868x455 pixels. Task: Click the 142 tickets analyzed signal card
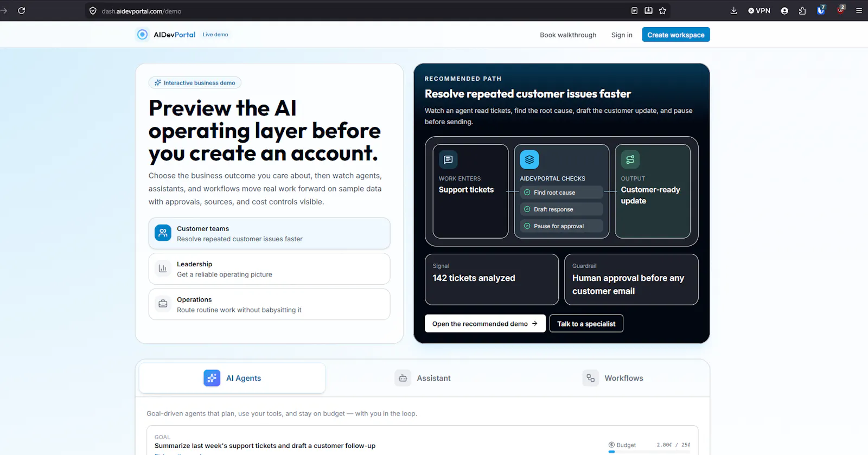click(x=492, y=279)
